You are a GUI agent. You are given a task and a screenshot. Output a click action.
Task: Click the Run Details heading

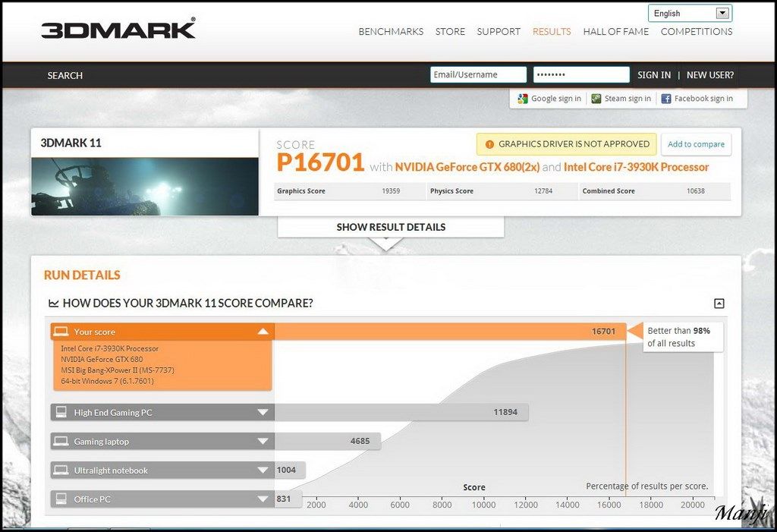[x=82, y=275]
